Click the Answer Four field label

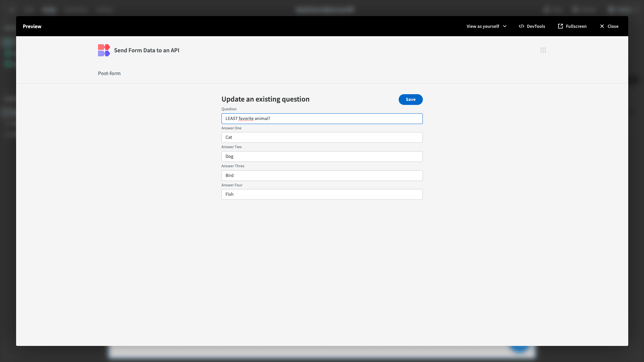pyautogui.click(x=232, y=185)
